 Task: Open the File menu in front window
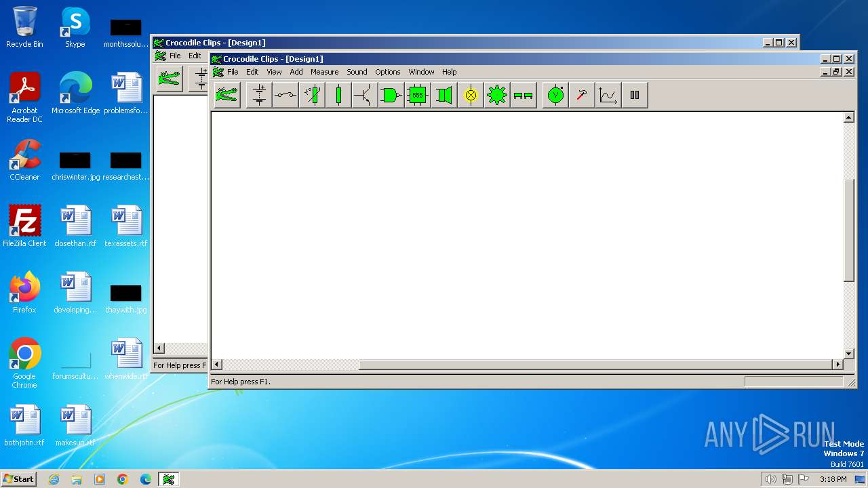[x=233, y=72]
